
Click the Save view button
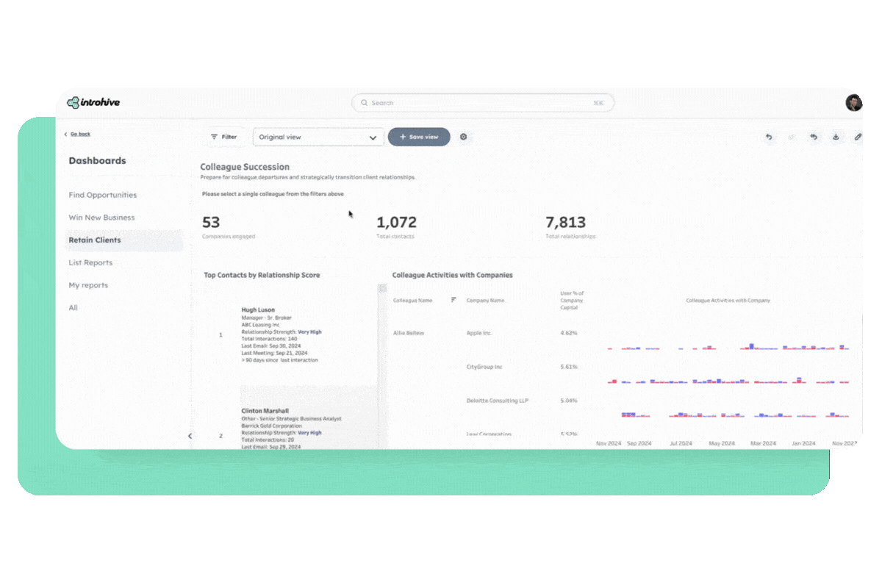[418, 137]
